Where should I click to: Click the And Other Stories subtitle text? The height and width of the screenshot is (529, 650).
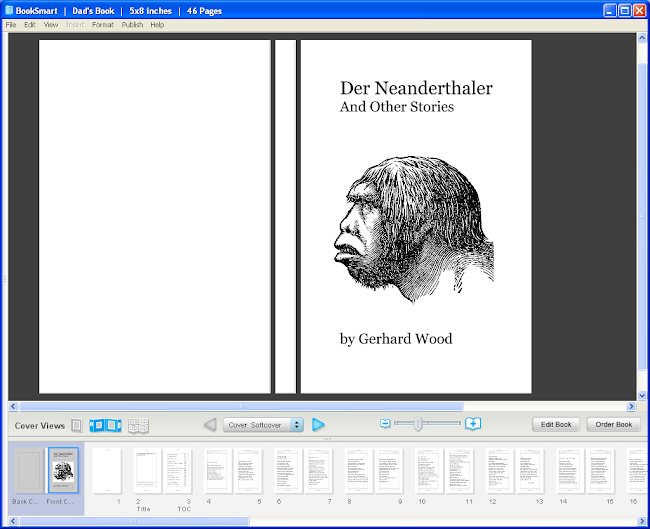[x=397, y=107]
